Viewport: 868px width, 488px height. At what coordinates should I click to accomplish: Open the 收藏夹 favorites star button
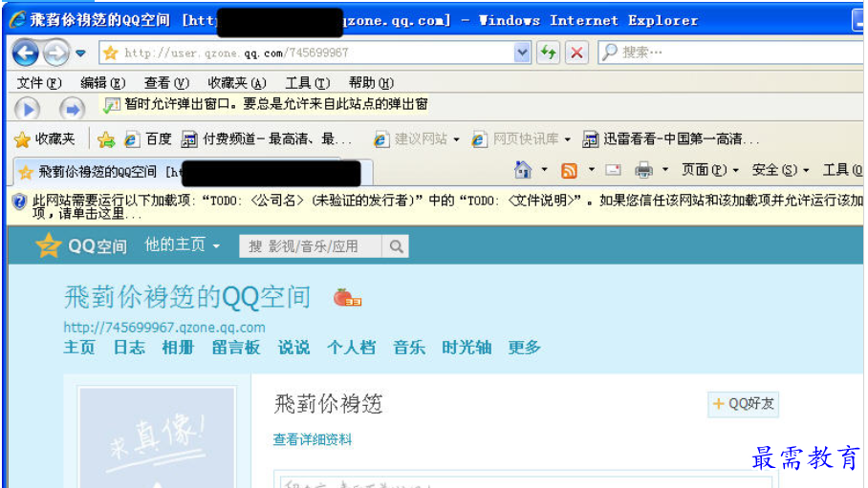[x=44, y=139]
